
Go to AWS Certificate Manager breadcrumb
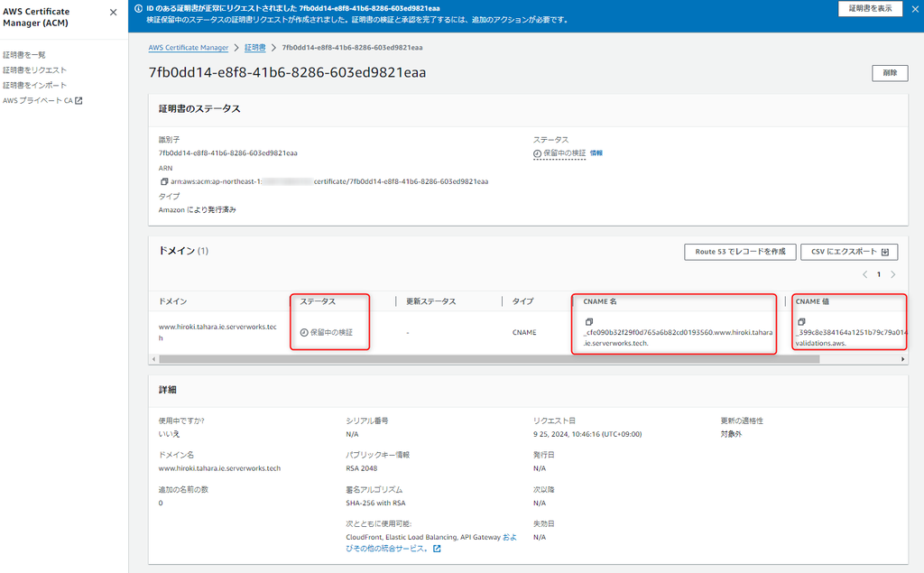(x=188, y=48)
